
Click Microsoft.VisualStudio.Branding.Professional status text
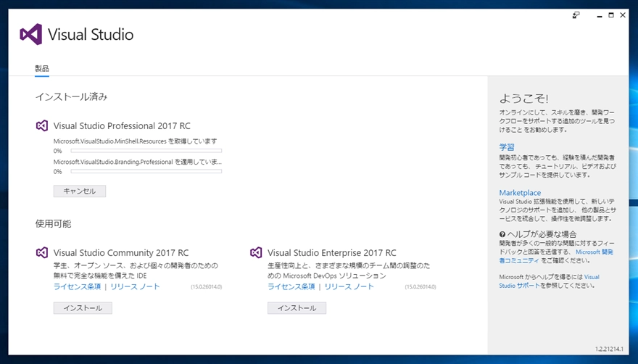click(138, 162)
